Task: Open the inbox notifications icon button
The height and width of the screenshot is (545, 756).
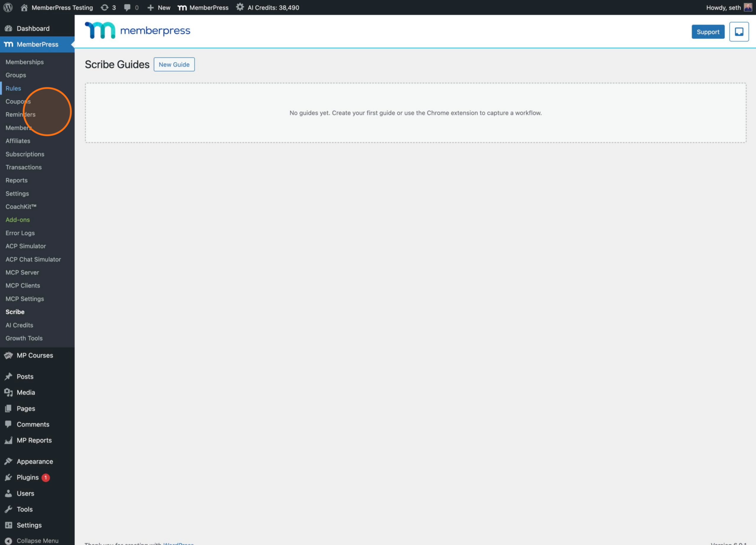Action: pyautogui.click(x=739, y=32)
